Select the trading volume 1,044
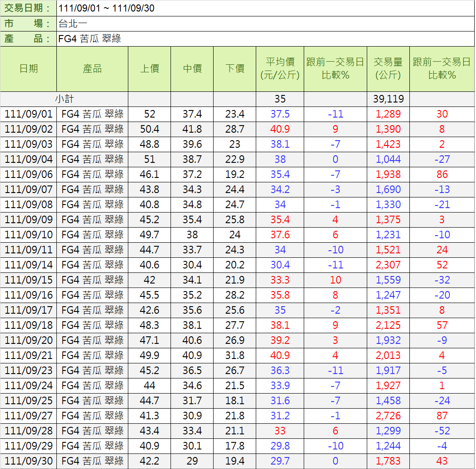The height and width of the screenshot is (469, 476). point(388,159)
